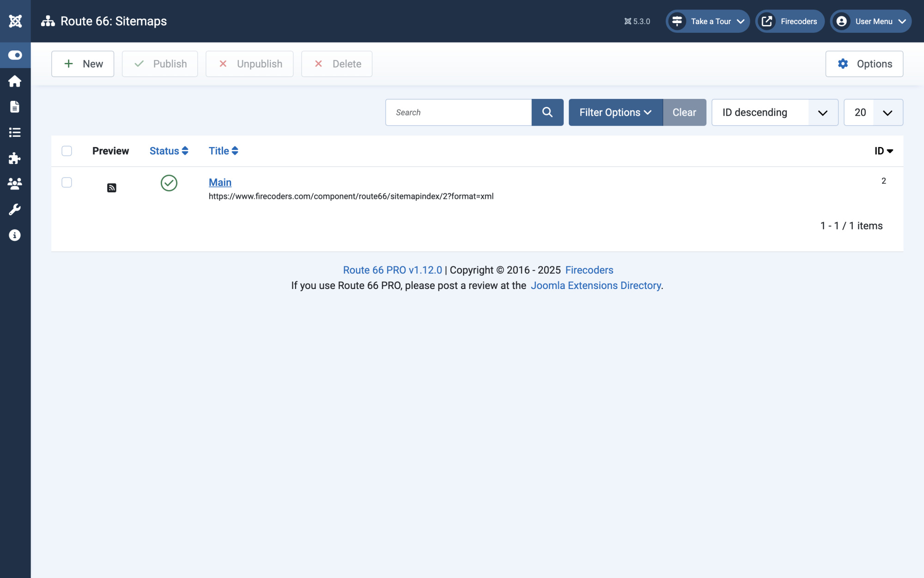Open the System wrench sidebar icon
Viewport: 924px width, 578px height.
tap(15, 209)
